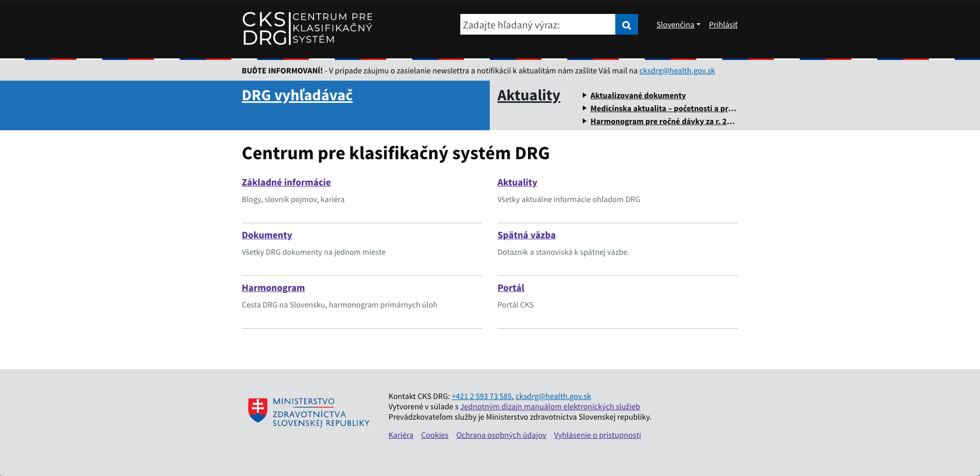Click the text 'Portál CKS'

point(516,304)
